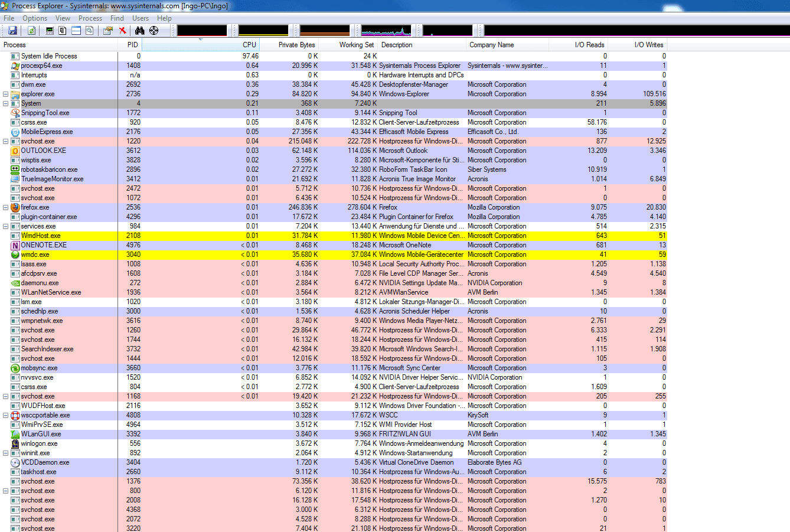Select the lsass.exe row
Screen dimensions: 790x532
click(334, 264)
